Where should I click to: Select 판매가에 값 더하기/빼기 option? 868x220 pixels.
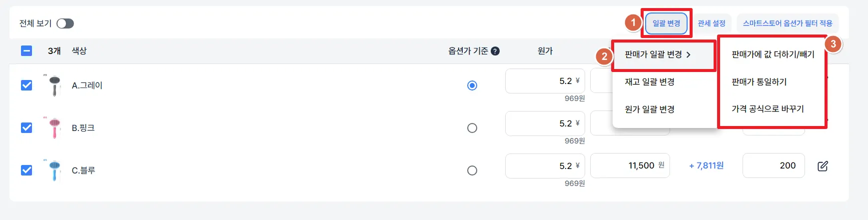(773, 54)
